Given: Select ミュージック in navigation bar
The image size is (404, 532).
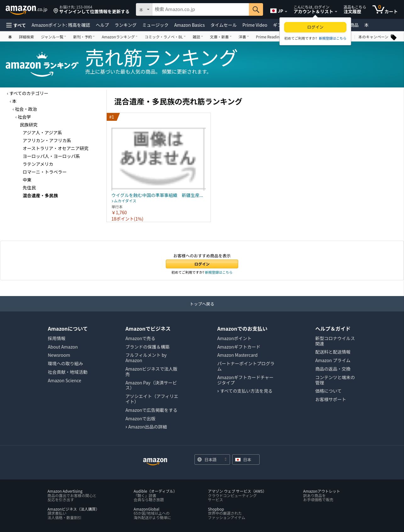Looking at the screenshot, I should [x=155, y=25].
